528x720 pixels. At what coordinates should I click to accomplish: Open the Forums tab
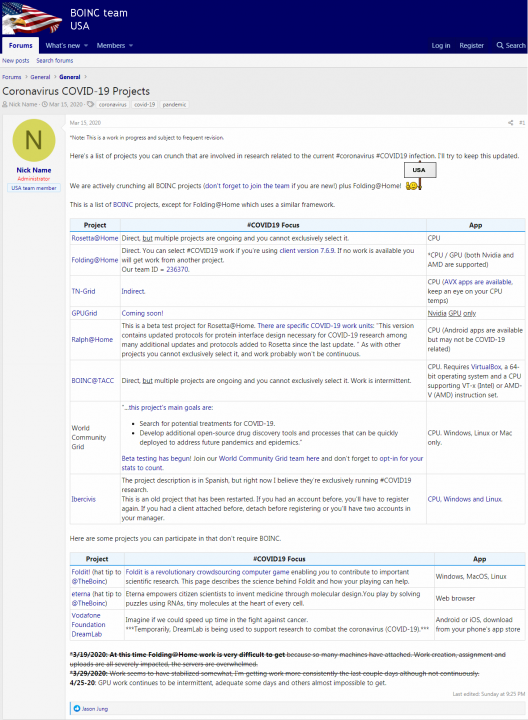tap(21, 45)
